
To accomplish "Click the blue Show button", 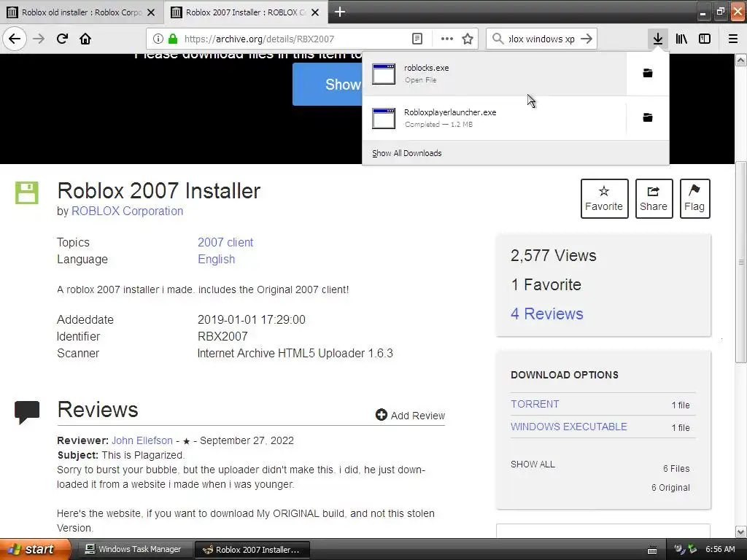I will point(328,85).
